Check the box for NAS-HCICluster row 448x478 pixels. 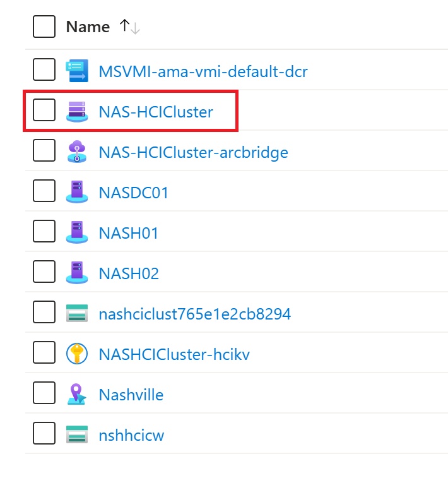tap(44, 110)
